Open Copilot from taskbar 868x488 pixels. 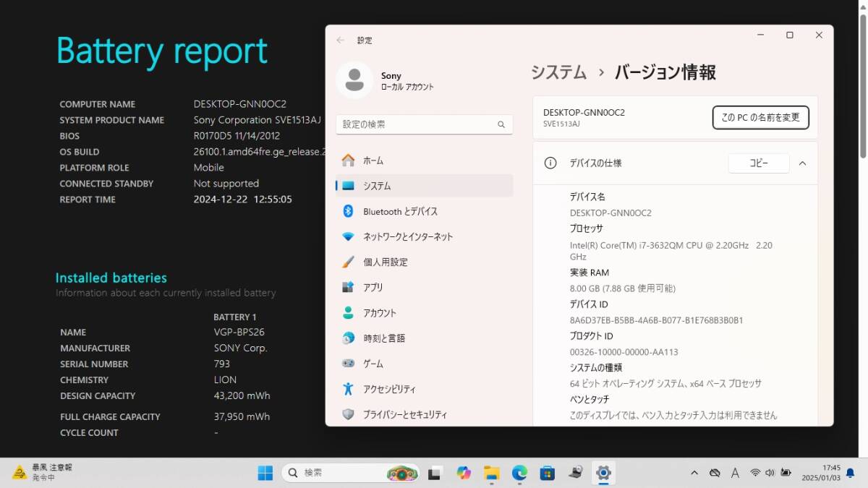click(464, 473)
